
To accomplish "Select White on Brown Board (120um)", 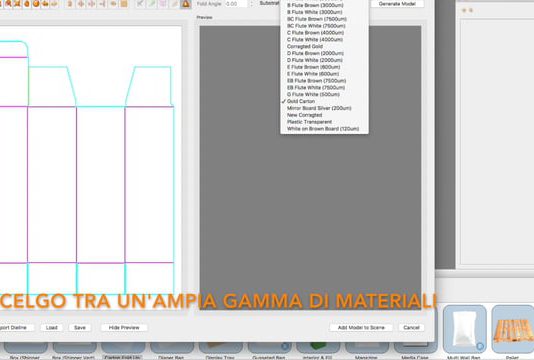I will pos(324,129).
